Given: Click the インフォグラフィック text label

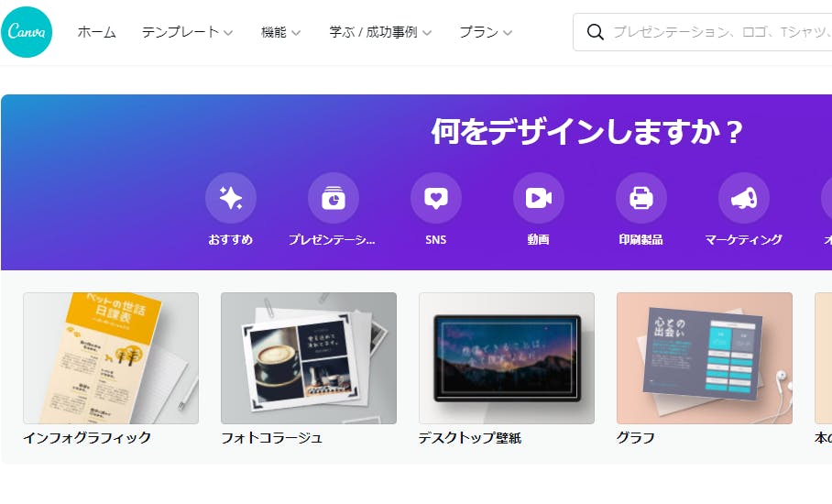Looking at the screenshot, I should (88, 438).
